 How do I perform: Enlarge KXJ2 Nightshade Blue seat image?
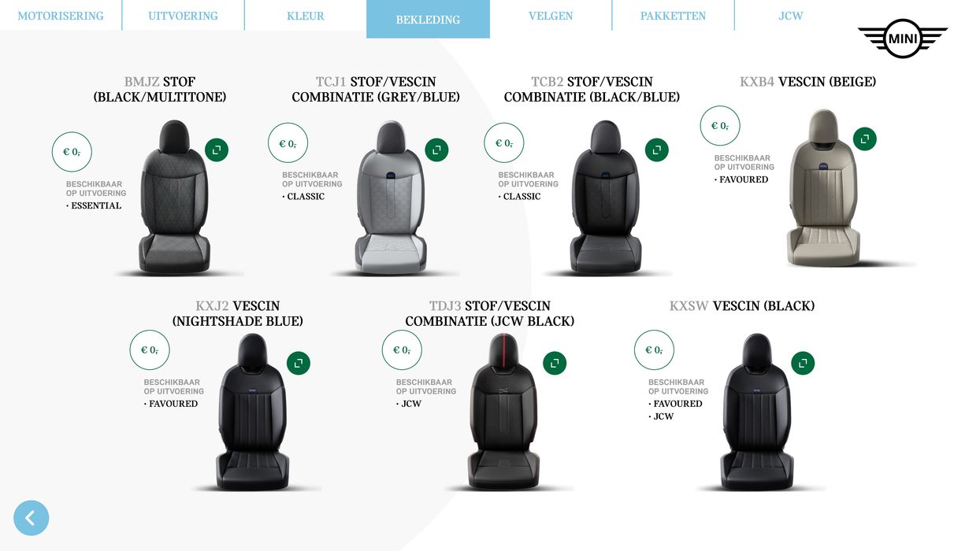click(x=299, y=363)
